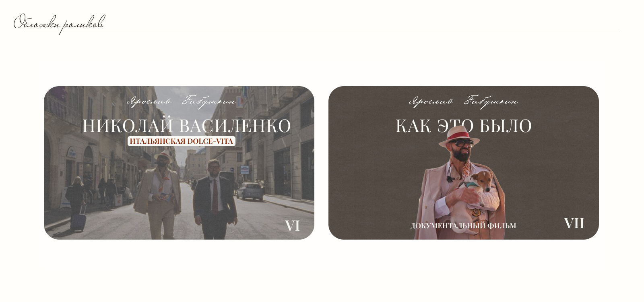Click the divider line under the heading

[x=322, y=32]
